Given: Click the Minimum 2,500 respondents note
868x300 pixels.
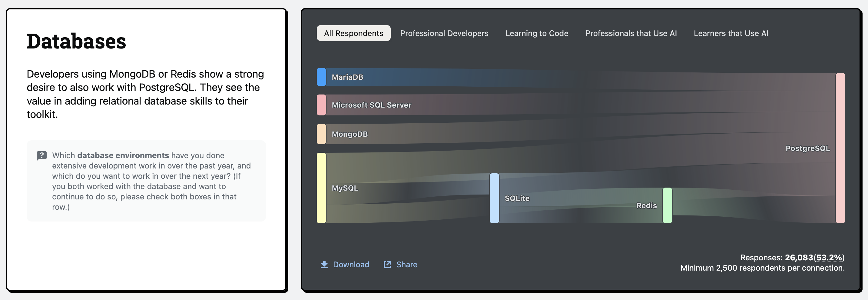Looking at the screenshot, I should 762,268.
